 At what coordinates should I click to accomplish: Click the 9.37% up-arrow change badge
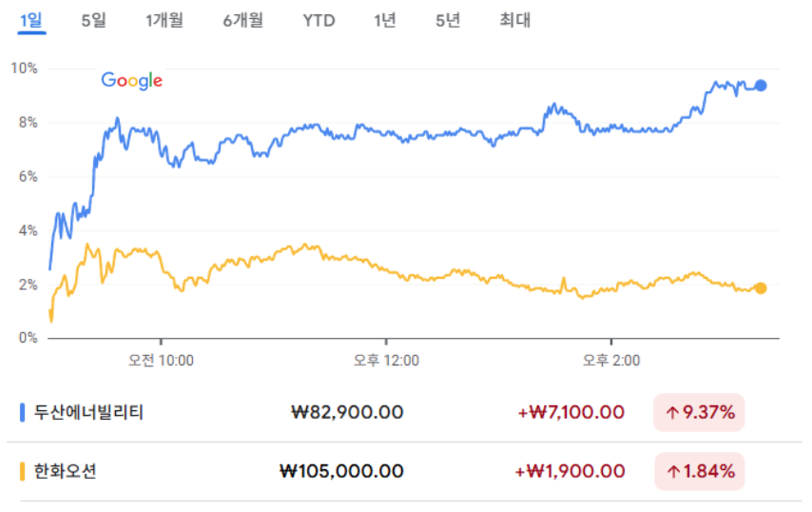(699, 412)
